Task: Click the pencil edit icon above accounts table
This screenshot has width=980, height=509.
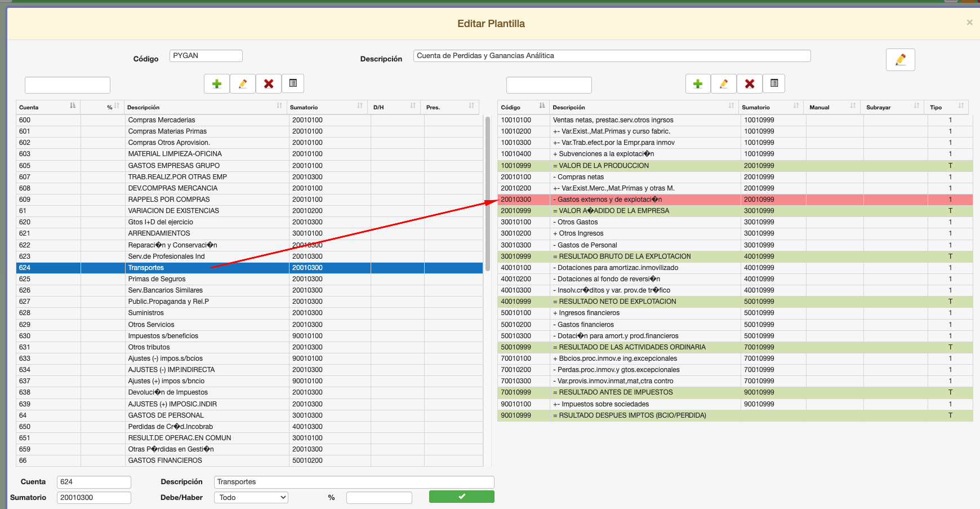Action: 243,84
